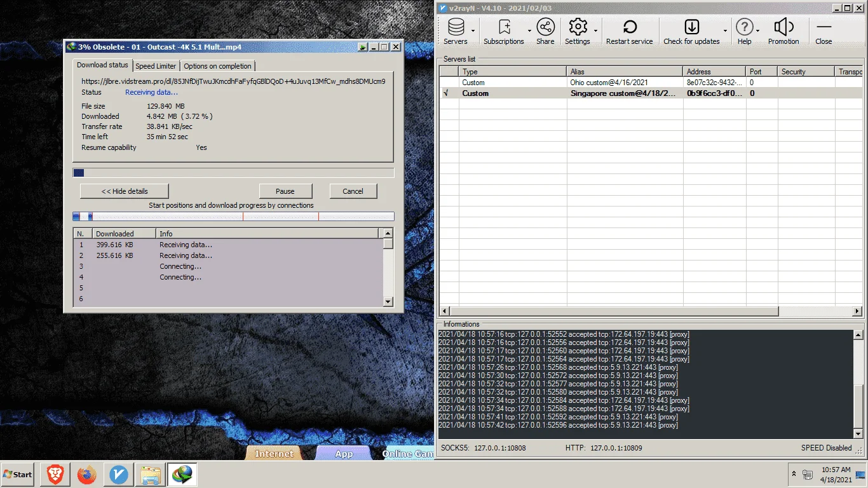The width and height of the screenshot is (868, 488).
Task: Switch to the Download status tab
Action: coord(102,65)
